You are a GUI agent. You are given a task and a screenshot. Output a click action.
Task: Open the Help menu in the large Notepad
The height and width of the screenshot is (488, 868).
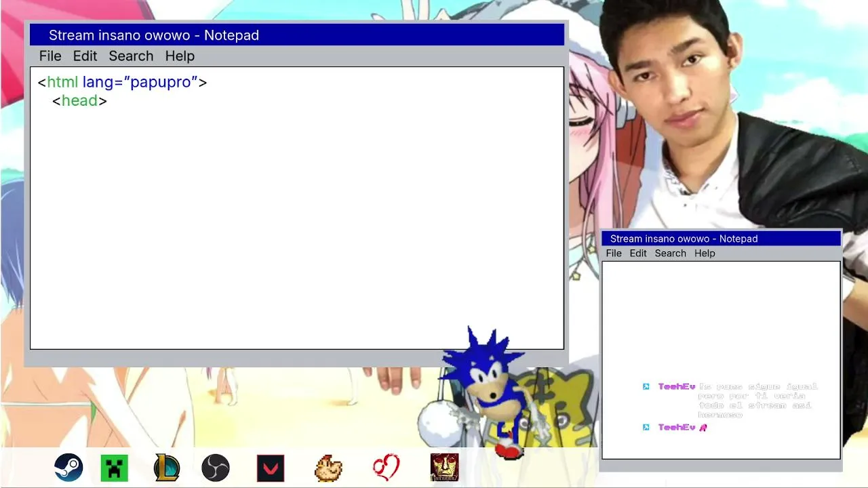click(x=180, y=56)
